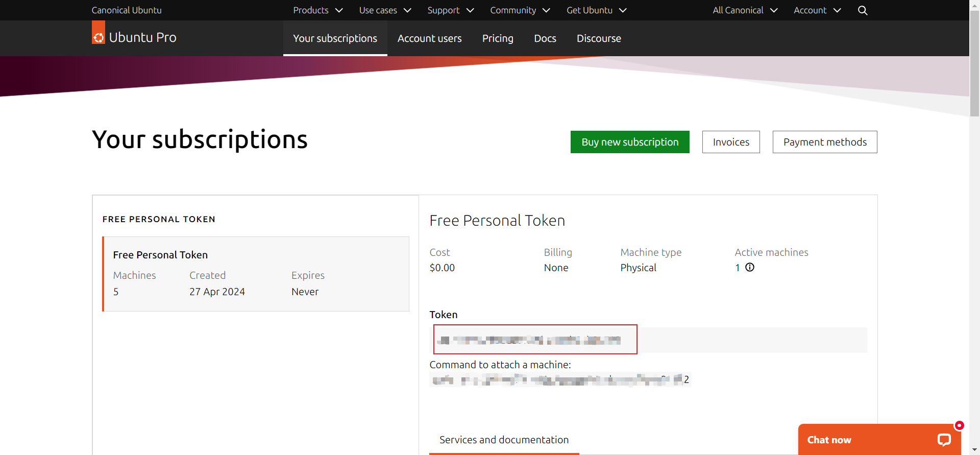Open the Account dropdown menu
The image size is (980, 455).
tap(817, 10)
